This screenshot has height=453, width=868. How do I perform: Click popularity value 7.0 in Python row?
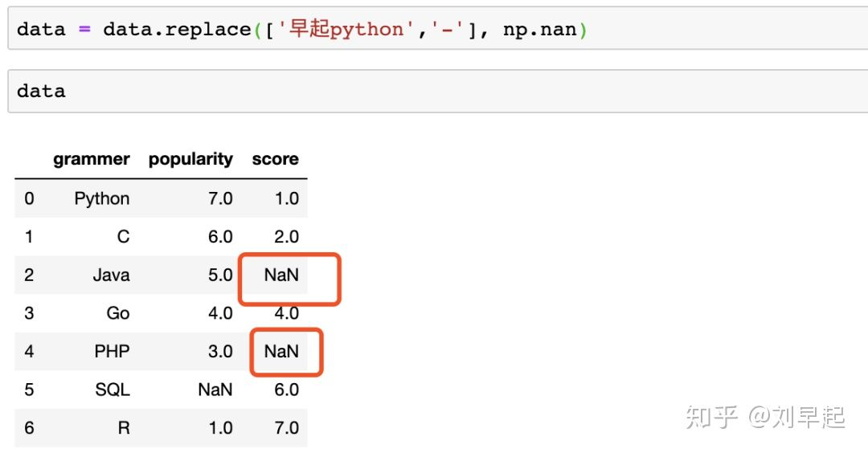(x=220, y=198)
